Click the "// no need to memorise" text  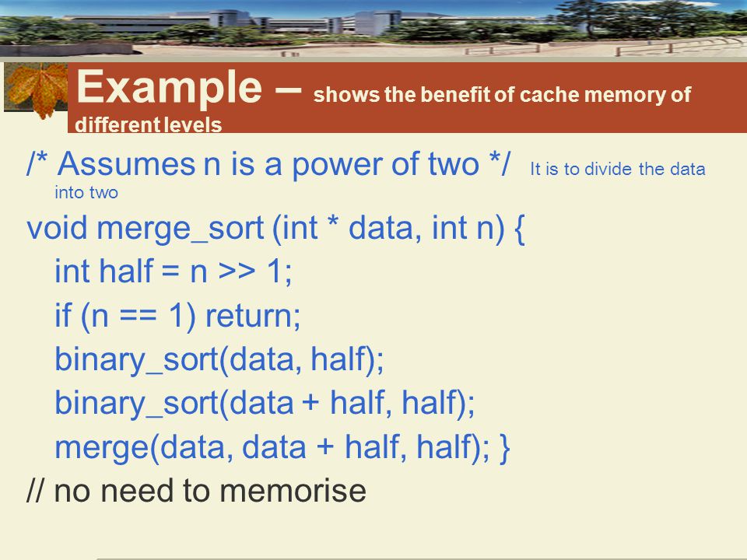point(196,490)
